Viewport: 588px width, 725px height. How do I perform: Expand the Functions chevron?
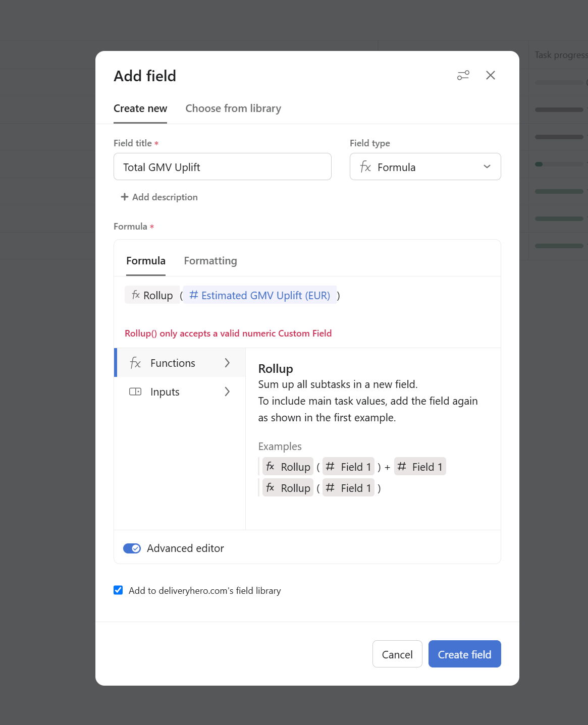[x=227, y=363]
